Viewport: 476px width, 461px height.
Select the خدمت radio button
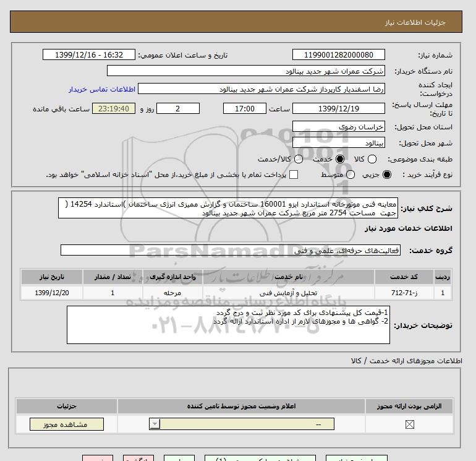point(340,159)
